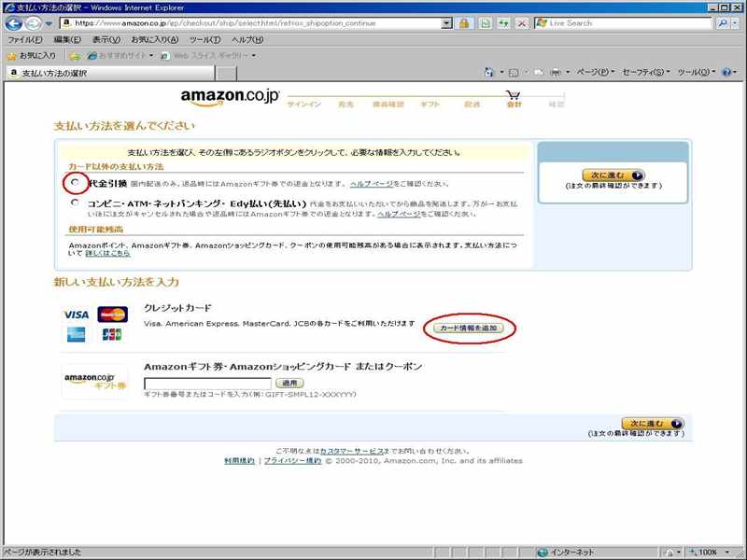The width and height of the screenshot is (747, 560).
Task: Click the gift certificate code input field
Action: coord(207,384)
